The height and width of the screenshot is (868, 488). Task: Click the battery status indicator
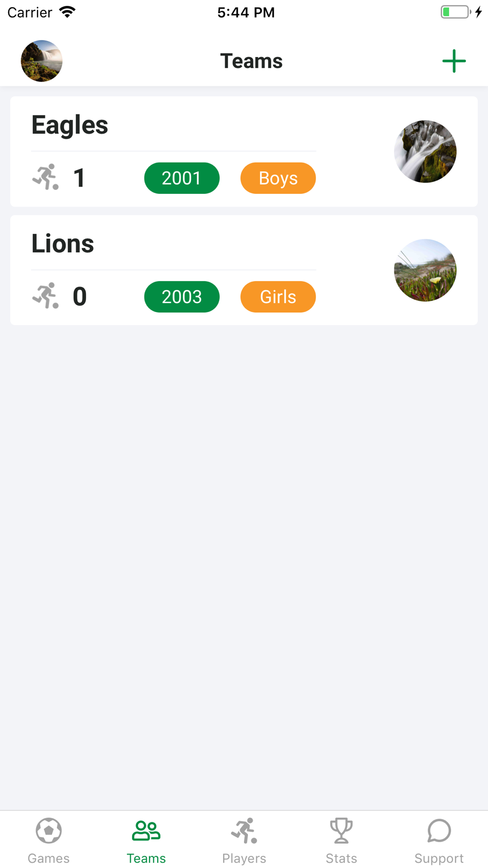pyautogui.click(x=456, y=12)
